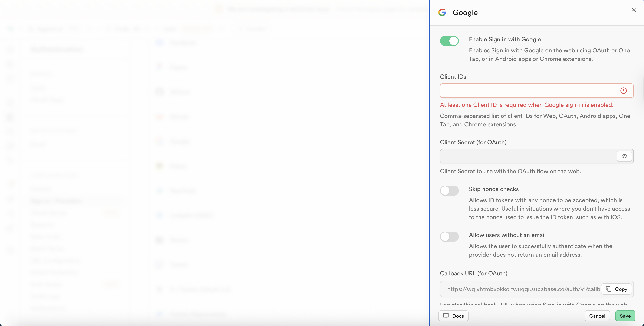The height and width of the screenshot is (326, 644).
Task: Click the 'Callback URL (for OAuth)' heading
Action: (x=473, y=273)
